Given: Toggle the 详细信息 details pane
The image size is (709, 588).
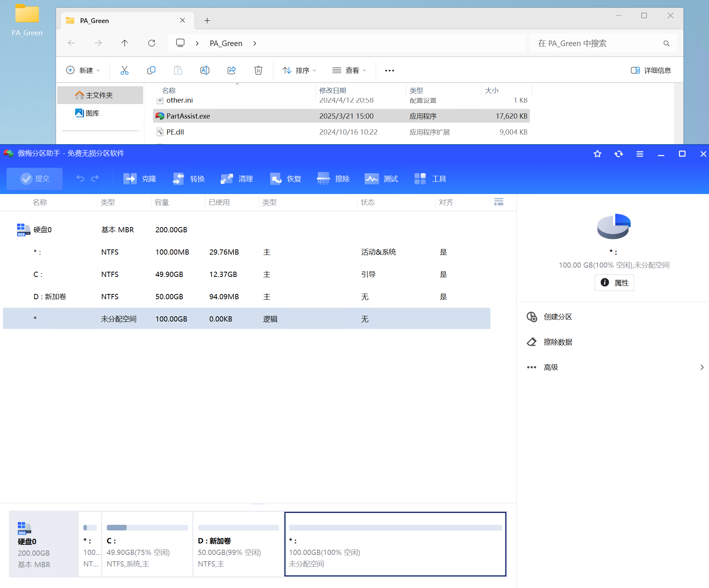Looking at the screenshot, I should click(x=651, y=70).
